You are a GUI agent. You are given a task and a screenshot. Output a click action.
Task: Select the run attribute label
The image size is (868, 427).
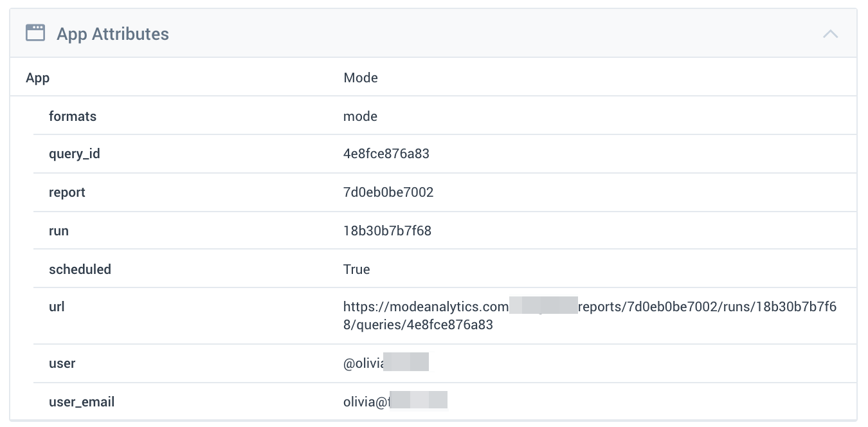[x=59, y=231]
